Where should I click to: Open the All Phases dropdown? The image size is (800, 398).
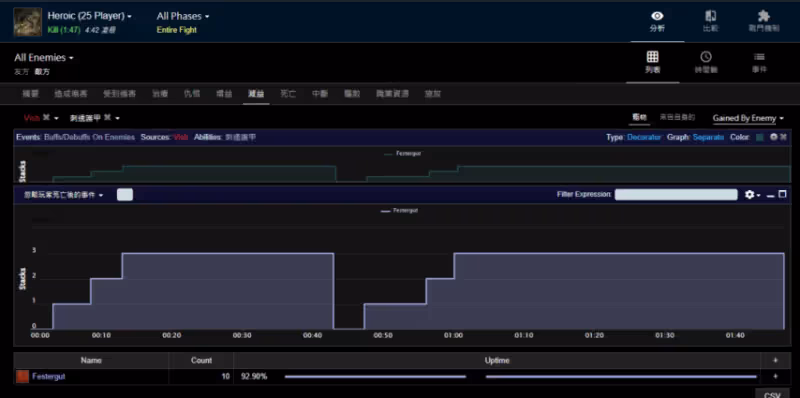(x=183, y=16)
